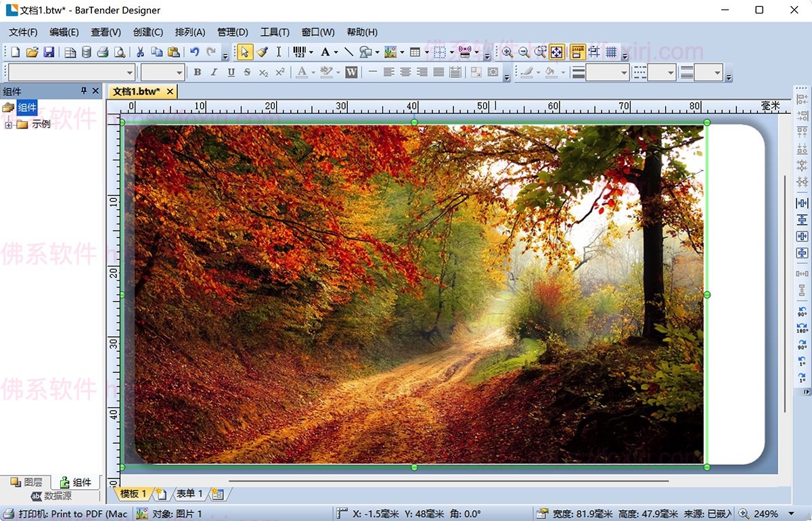This screenshot has height=521, width=812.
Task: Open the 数据源 panel tab
Action: (x=51, y=496)
